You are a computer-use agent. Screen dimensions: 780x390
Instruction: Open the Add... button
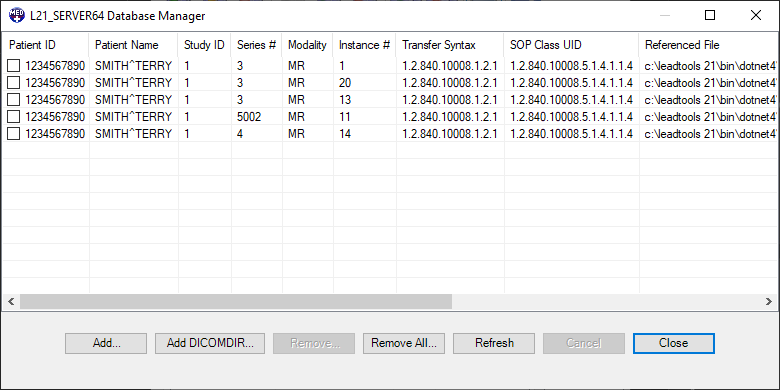click(106, 343)
